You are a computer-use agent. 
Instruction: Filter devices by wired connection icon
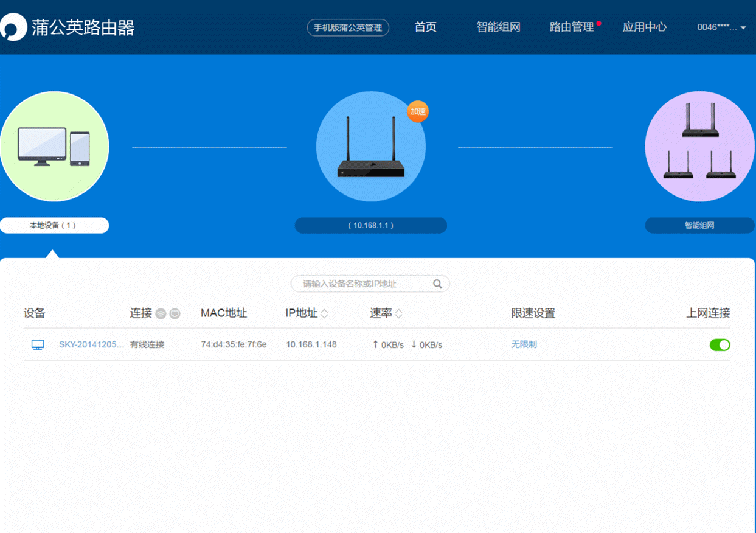tap(174, 313)
